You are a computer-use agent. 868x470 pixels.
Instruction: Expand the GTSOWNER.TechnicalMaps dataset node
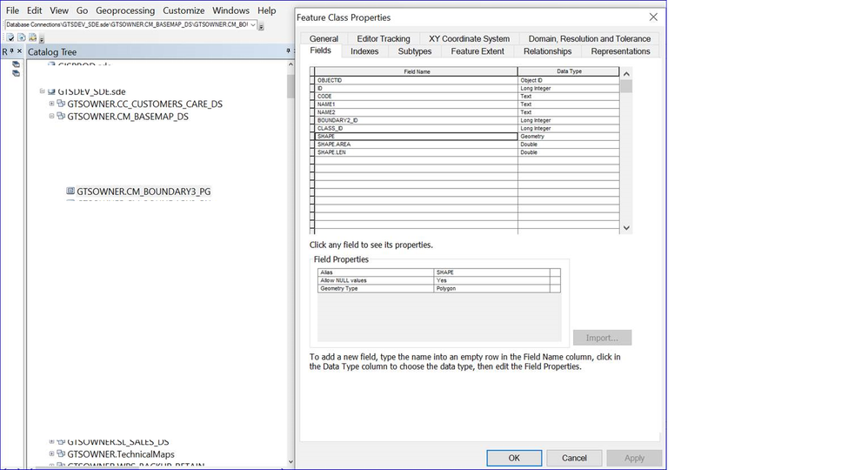coord(51,454)
